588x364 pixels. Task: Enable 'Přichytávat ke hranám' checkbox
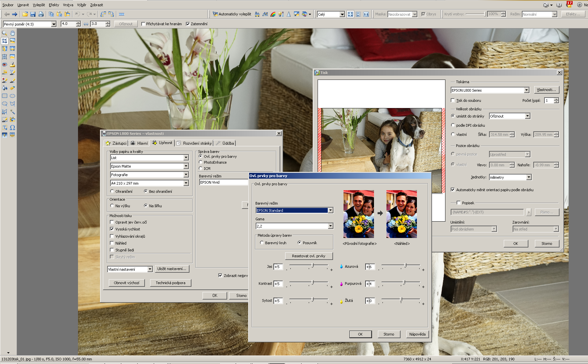pos(143,24)
